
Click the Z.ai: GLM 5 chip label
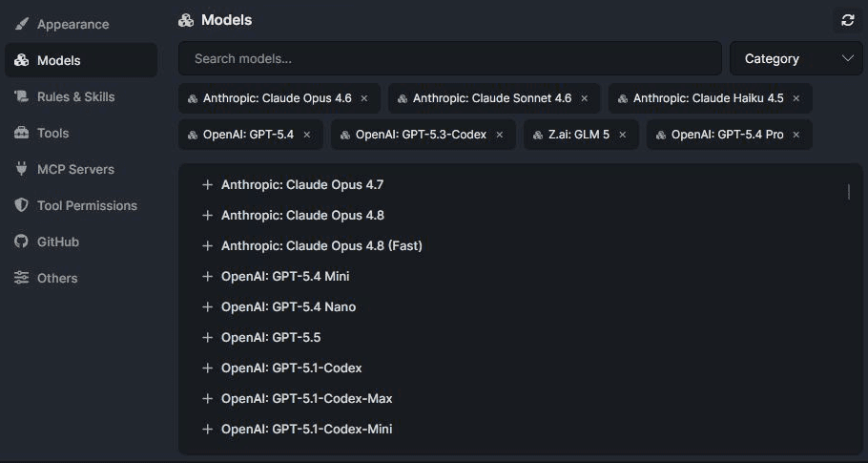579,135
